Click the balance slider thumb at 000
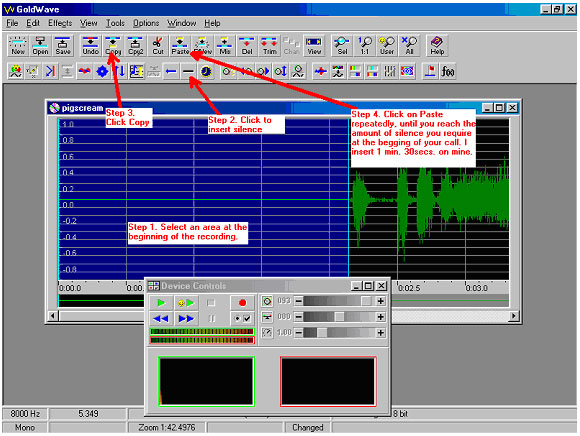580x436 pixels. (x=339, y=317)
